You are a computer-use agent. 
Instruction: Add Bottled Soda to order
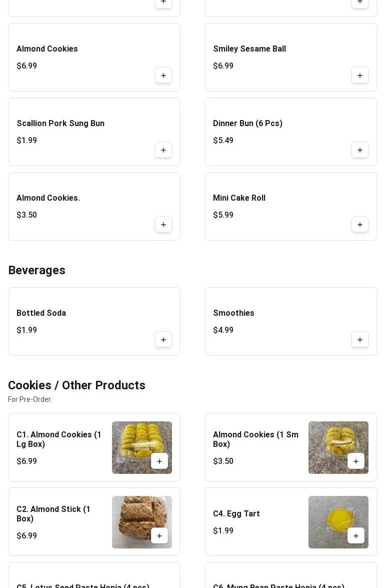click(163, 340)
